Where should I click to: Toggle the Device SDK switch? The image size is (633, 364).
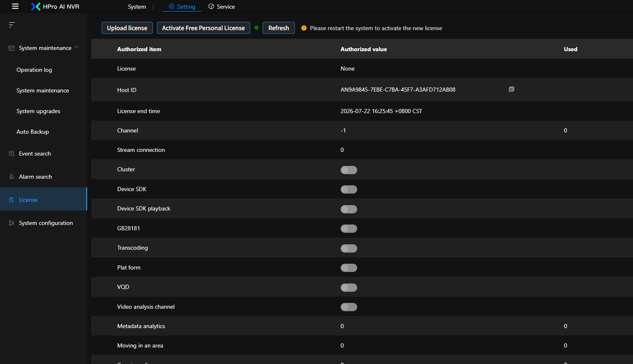349,189
